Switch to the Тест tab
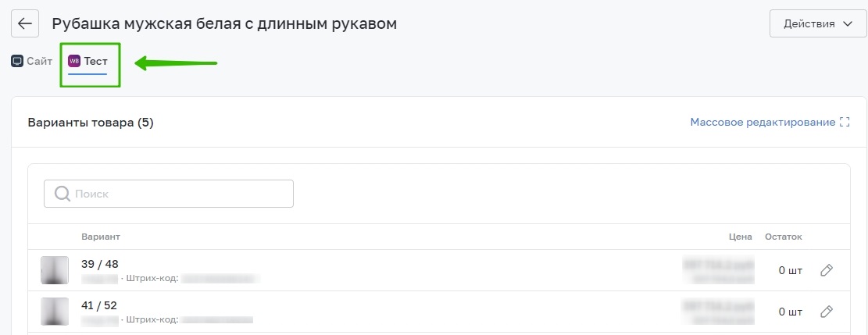This screenshot has height=335, width=868. tap(88, 62)
